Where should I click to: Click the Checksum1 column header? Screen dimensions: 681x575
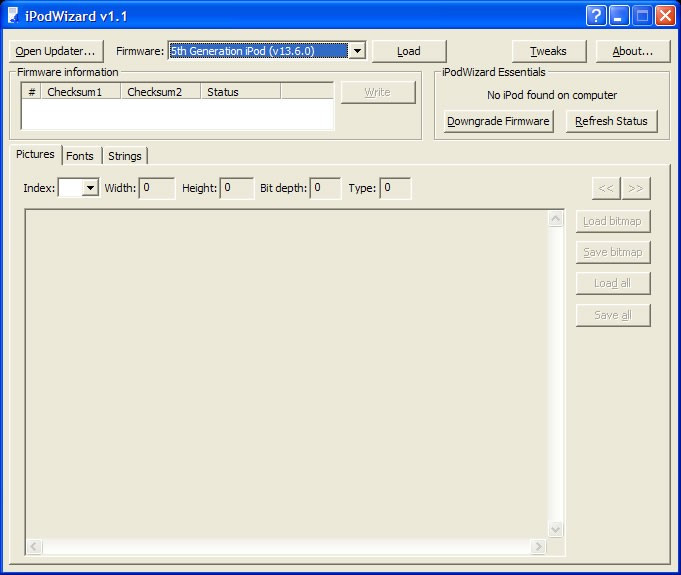coord(81,92)
